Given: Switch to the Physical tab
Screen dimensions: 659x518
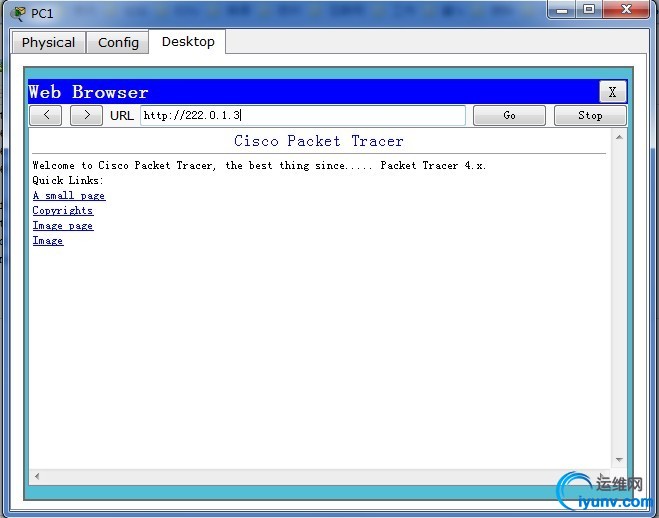Looking at the screenshot, I should point(48,42).
